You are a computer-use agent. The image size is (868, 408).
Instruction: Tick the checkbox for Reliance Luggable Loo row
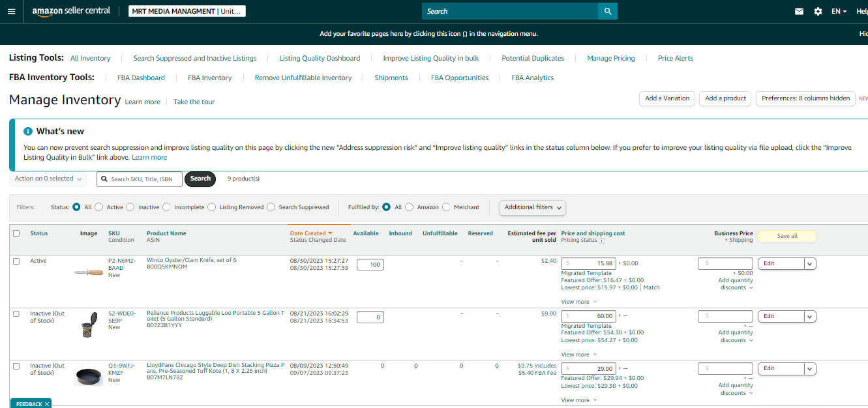point(16,313)
